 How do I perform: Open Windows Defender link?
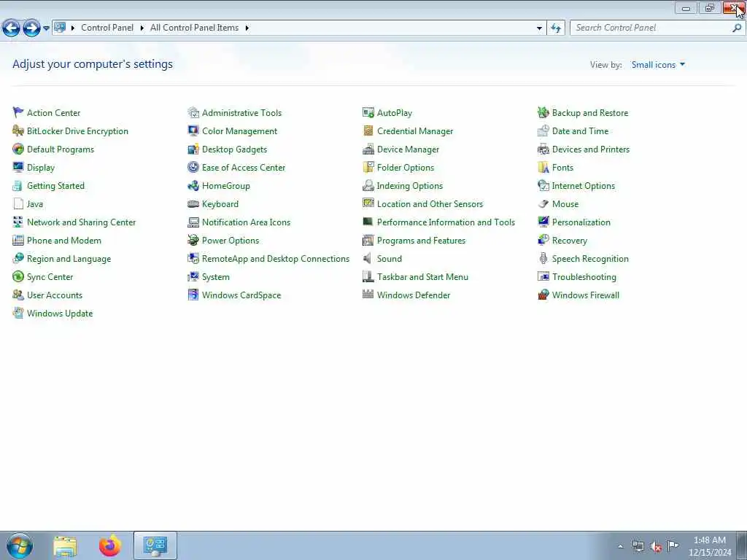[414, 295]
